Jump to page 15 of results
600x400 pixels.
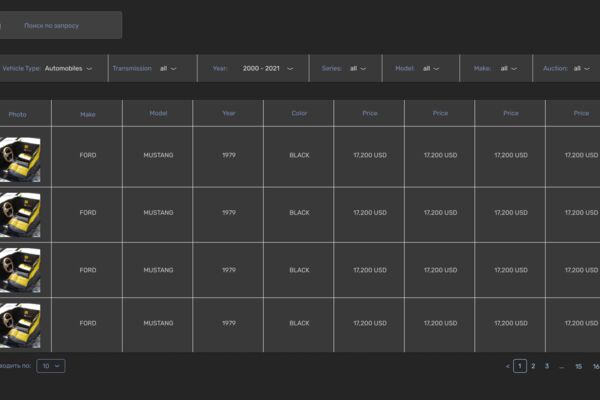coord(579,367)
